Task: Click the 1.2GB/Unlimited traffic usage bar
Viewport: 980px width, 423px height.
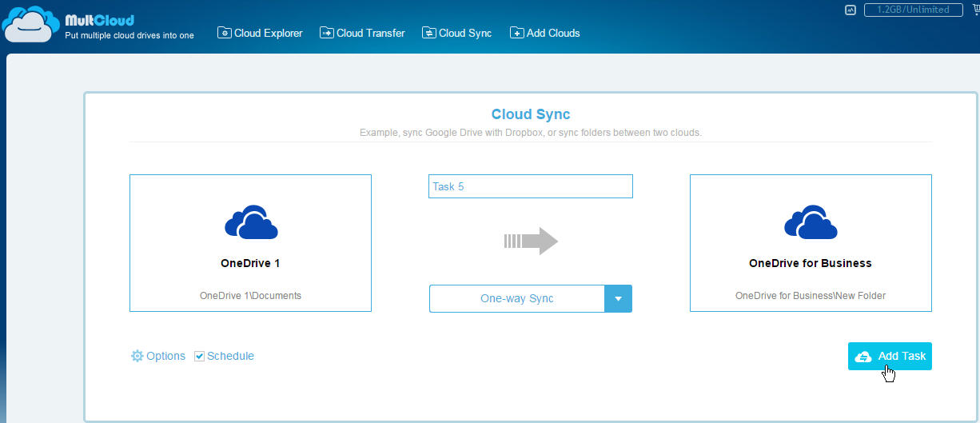Action: coord(912,10)
